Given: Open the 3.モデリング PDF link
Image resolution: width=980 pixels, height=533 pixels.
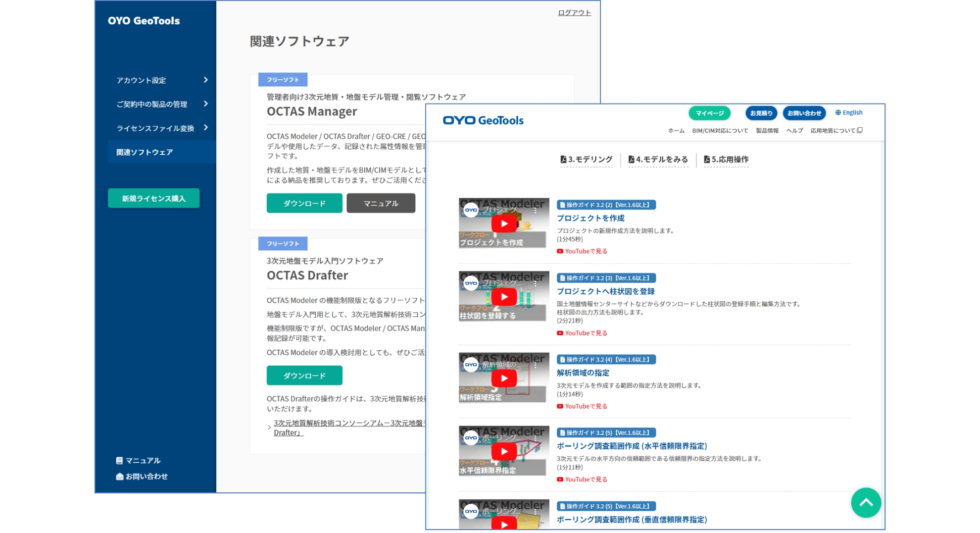Looking at the screenshot, I should pos(586,160).
